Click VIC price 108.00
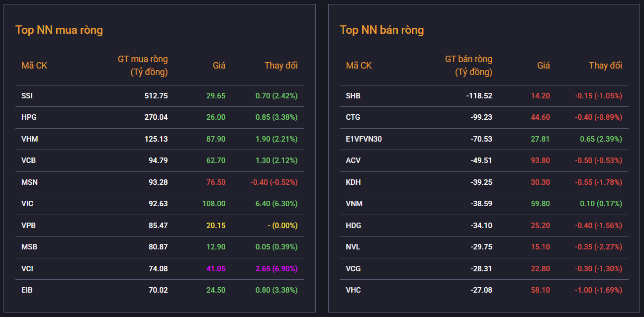This screenshot has width=644, height=317. pyautogui.click(x=214, y=204)
